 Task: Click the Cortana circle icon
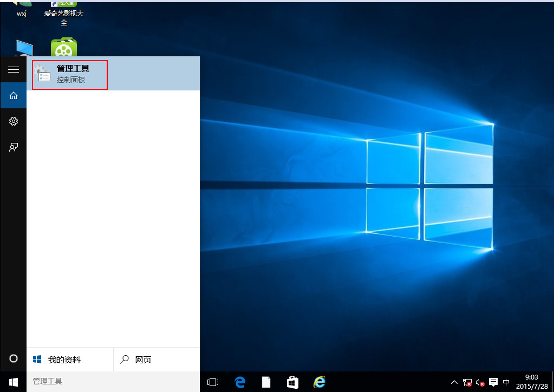coord(14,359)
